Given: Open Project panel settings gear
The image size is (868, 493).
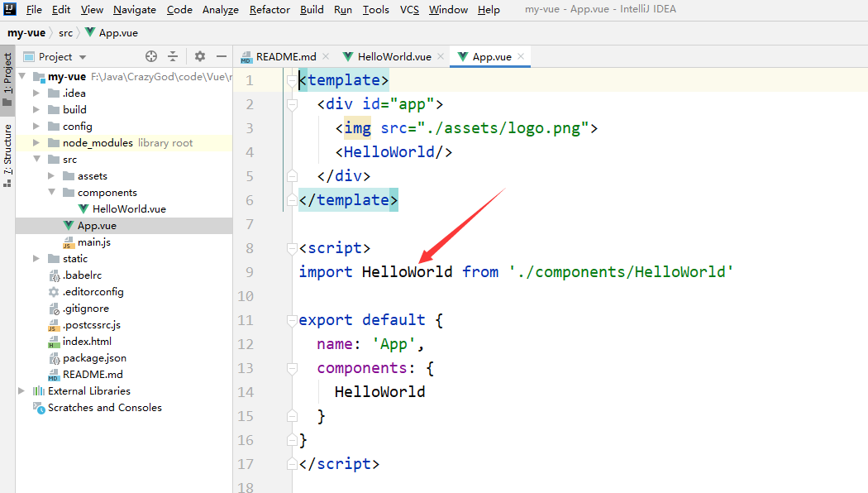Looking at the screenshot, I should [x=200, y=56].
